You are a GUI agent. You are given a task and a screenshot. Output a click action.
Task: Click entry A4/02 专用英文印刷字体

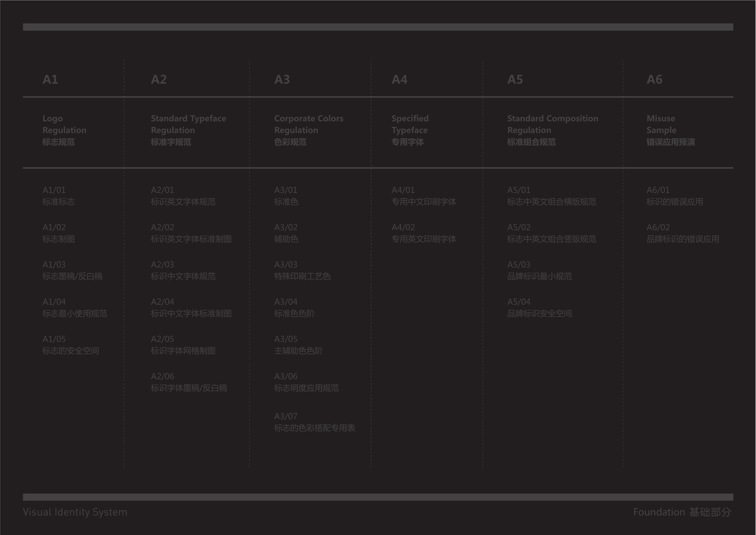pos(424,233)
